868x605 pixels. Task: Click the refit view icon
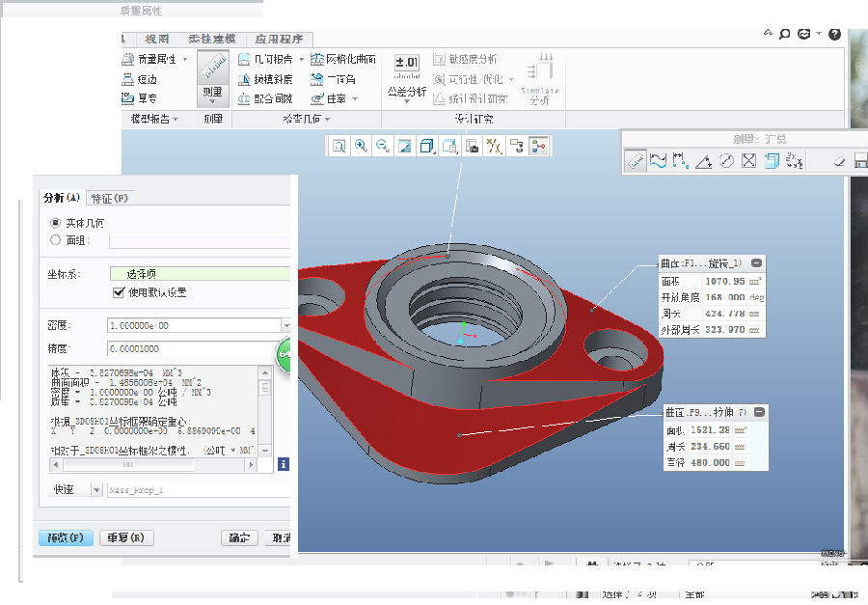click(339, 146)
